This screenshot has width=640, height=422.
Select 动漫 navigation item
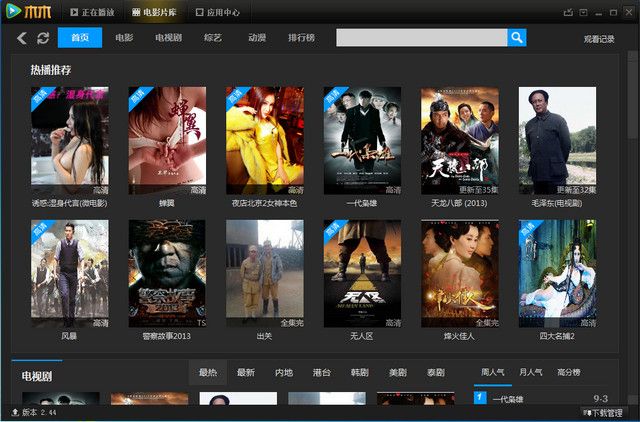pyautogui.click(x=257, y=38)
